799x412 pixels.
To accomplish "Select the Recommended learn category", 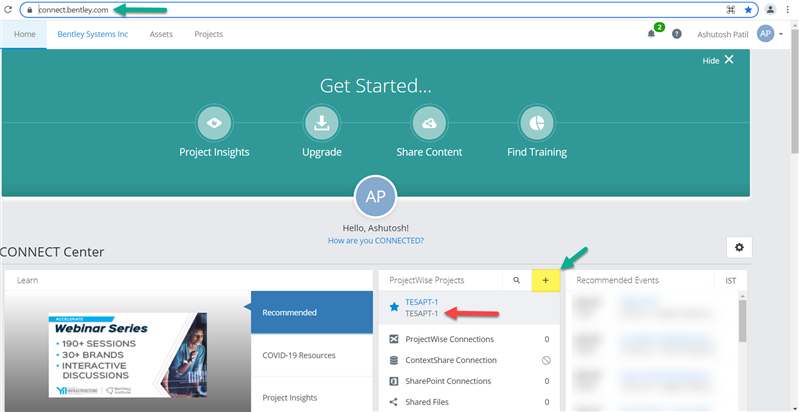I will (x=312, y=312).
